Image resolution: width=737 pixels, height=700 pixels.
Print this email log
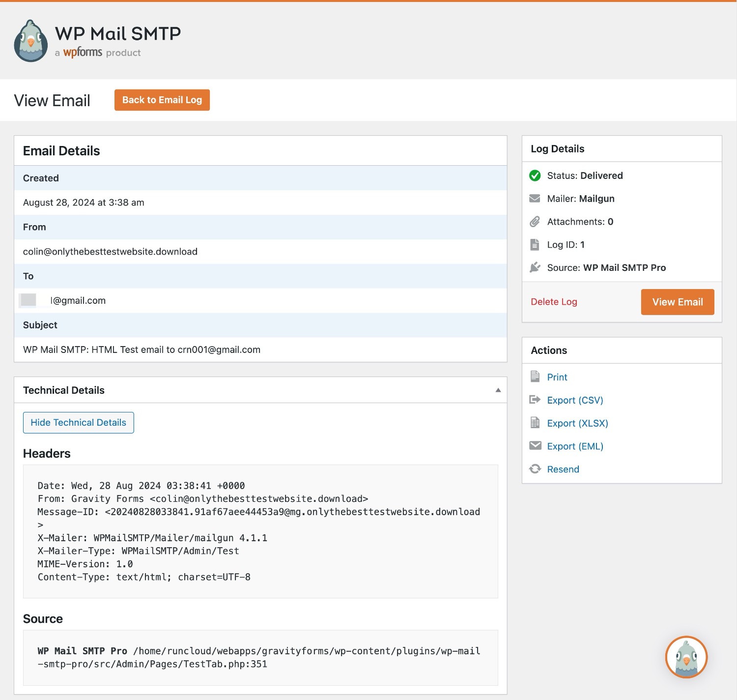557,377
